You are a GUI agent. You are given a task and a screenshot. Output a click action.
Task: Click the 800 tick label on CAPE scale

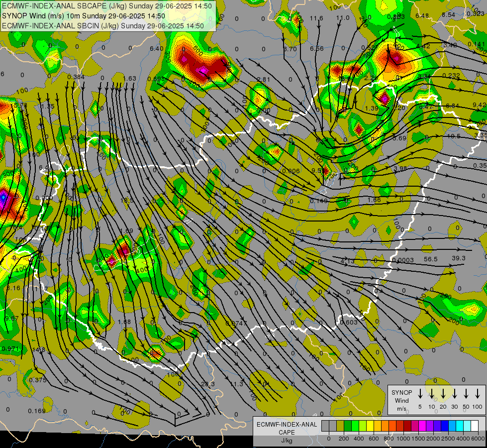coord(388,439)
